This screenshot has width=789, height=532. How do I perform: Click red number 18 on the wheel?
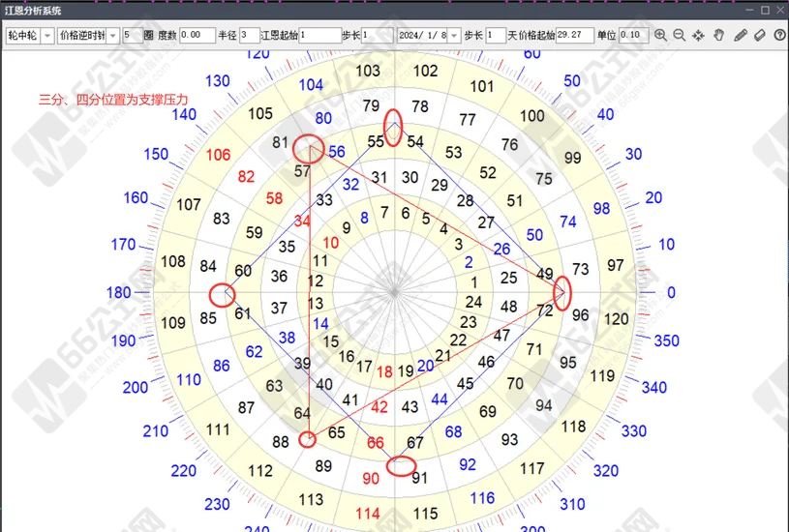click(x=384, y=371)
